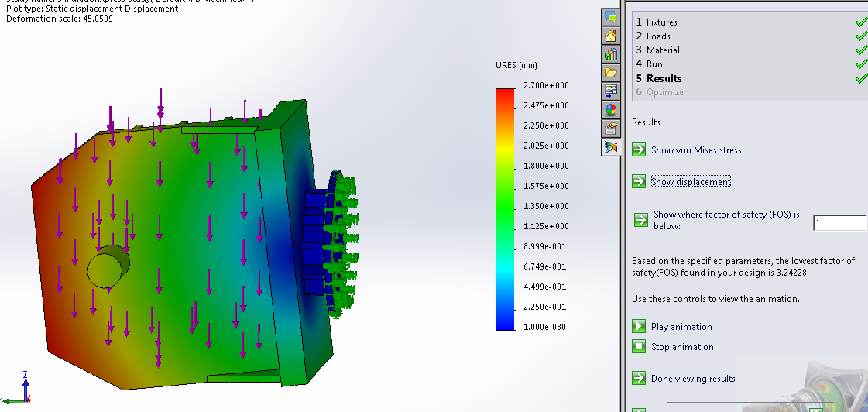Click green arrow for von Mises stress

pos(639,150)
